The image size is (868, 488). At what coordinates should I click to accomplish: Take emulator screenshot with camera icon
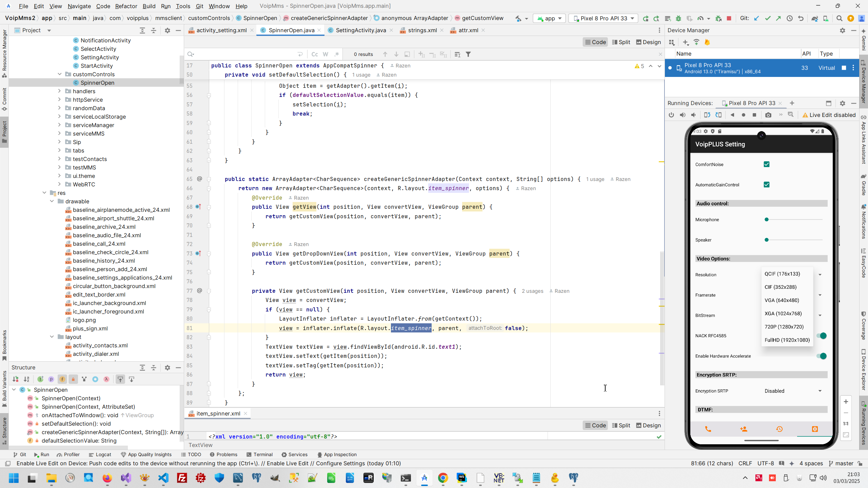click(x=768, y=115)
